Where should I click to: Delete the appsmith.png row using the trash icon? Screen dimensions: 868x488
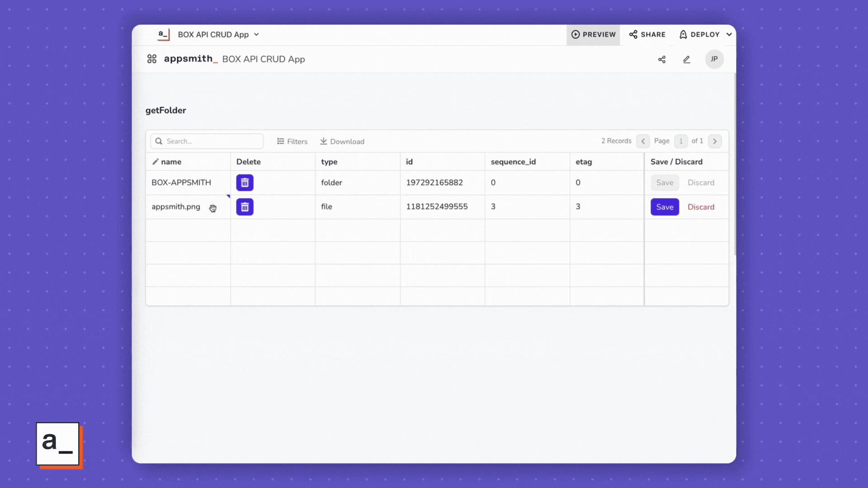coord(245,207)
